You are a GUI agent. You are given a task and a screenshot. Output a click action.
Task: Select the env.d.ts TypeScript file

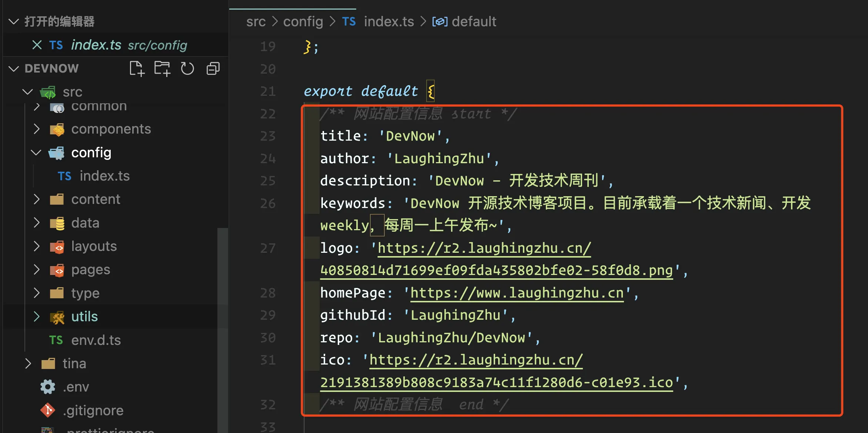[x=96, y=340]
